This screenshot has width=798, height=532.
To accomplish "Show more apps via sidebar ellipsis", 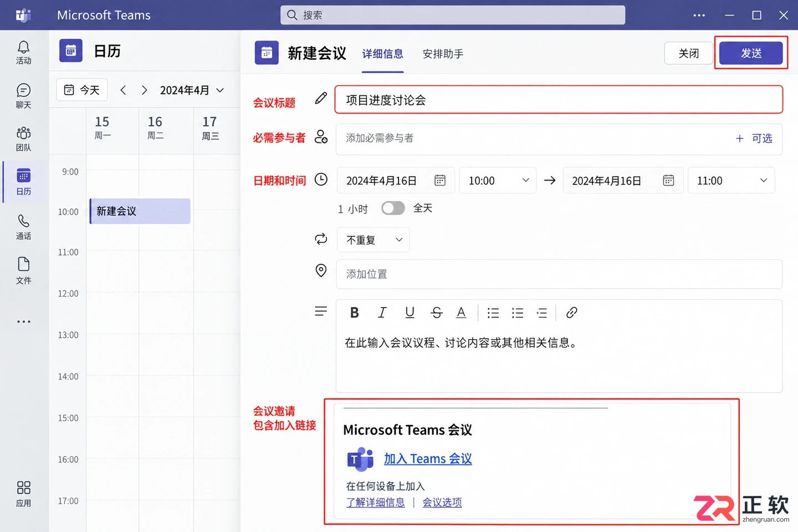I will point(23,321).
